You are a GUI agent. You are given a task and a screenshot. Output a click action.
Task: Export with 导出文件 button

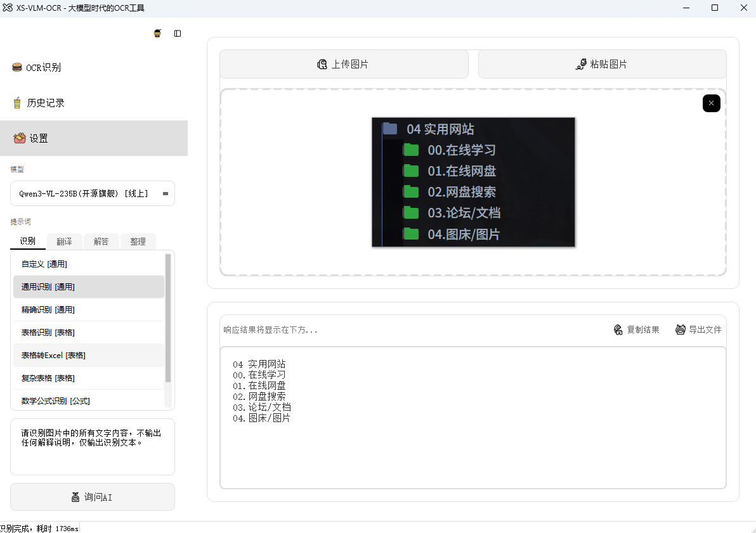click(699, 330)
